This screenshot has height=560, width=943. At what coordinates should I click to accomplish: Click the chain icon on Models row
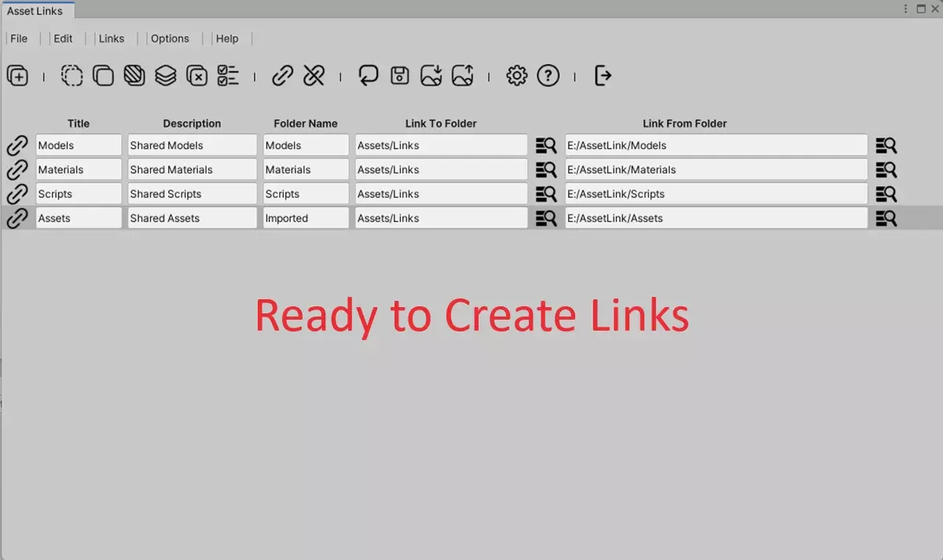tap(17, 145)
